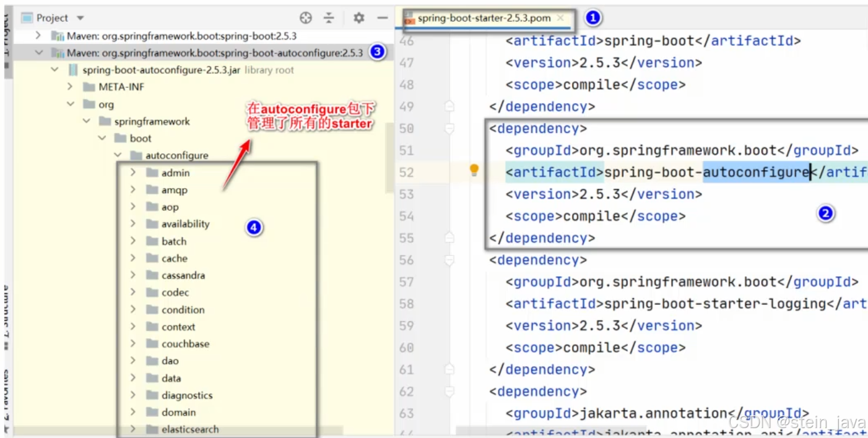Image resolution: width=868 pixels, height=438 pixels.
Task: Click the Maven library icon for spring-boot-autoconfigure:2.5.3
Action: pos(58,53)
